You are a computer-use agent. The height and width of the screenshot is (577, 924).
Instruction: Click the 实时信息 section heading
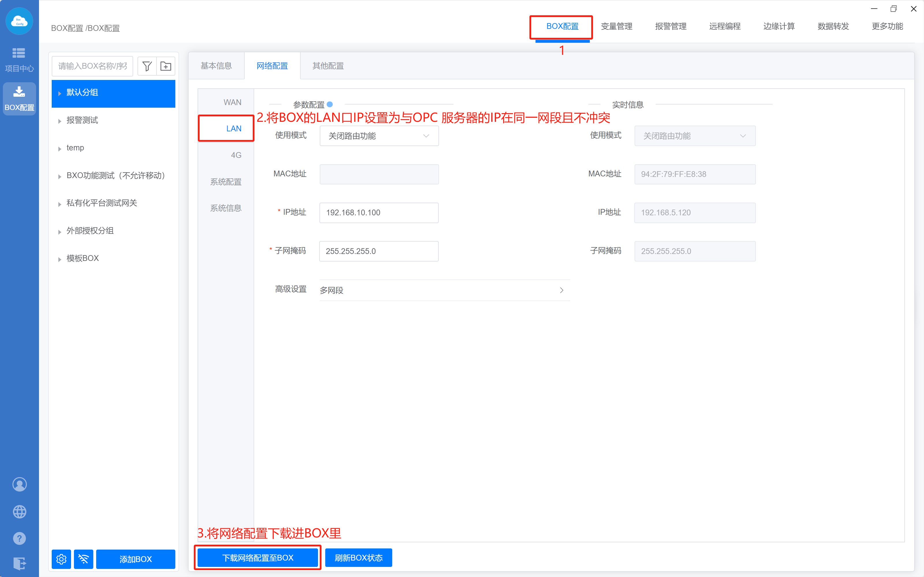(x=628, y=104)
